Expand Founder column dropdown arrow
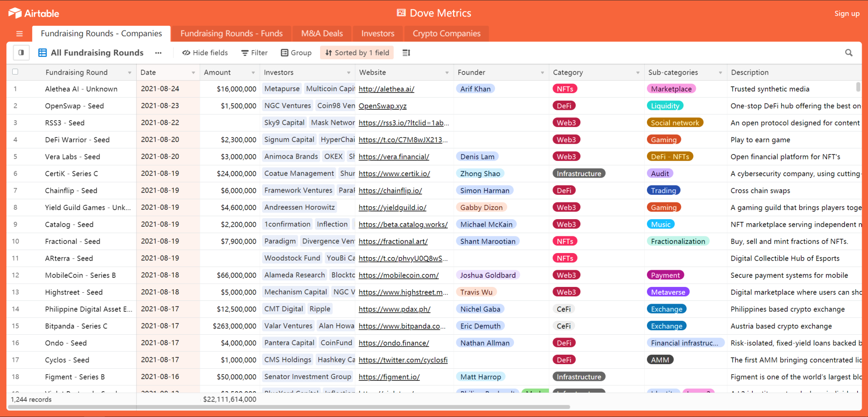Screen dimensions: 868x417 542,73
